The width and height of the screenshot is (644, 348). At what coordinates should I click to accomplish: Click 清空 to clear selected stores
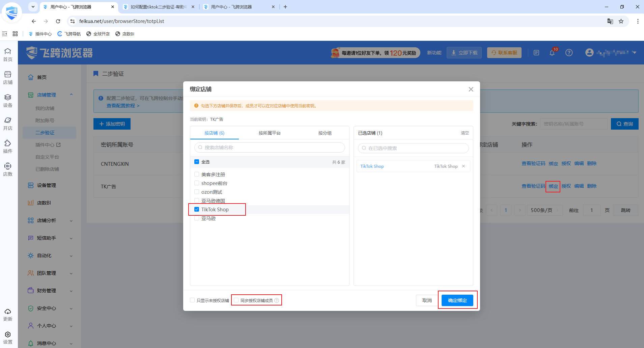click(465, 133)
